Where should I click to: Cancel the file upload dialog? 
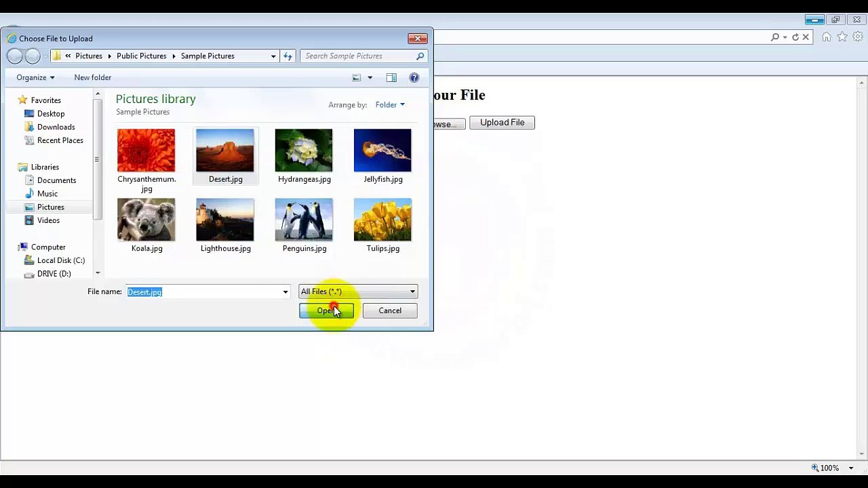click(390, 310)
